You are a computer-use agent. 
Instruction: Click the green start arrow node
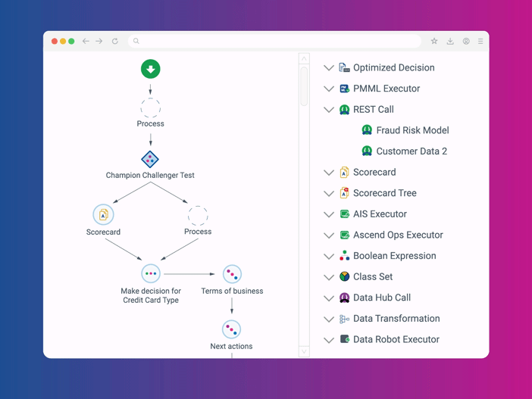click(x=150, y=69)
